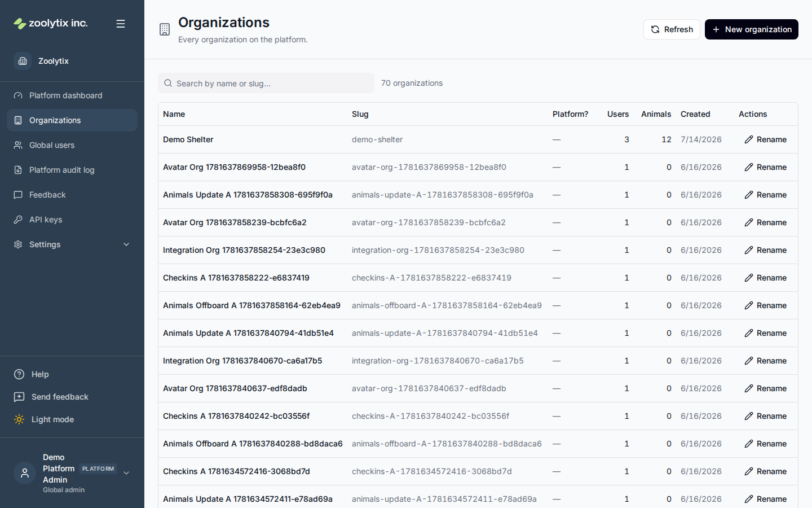Click the Organizations sidebar icon
Screen dimensions: 812x508
(x=18, y=120)
